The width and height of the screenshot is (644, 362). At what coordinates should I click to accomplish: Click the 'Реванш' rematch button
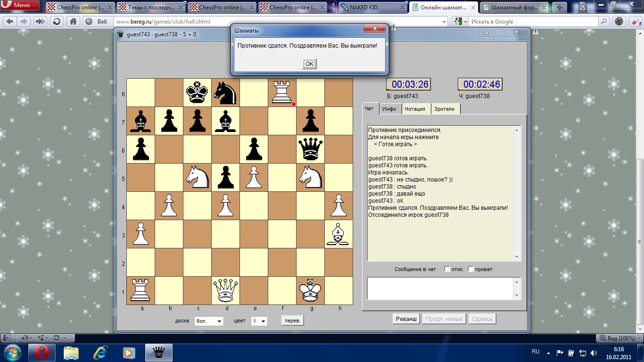pos(406,319)
